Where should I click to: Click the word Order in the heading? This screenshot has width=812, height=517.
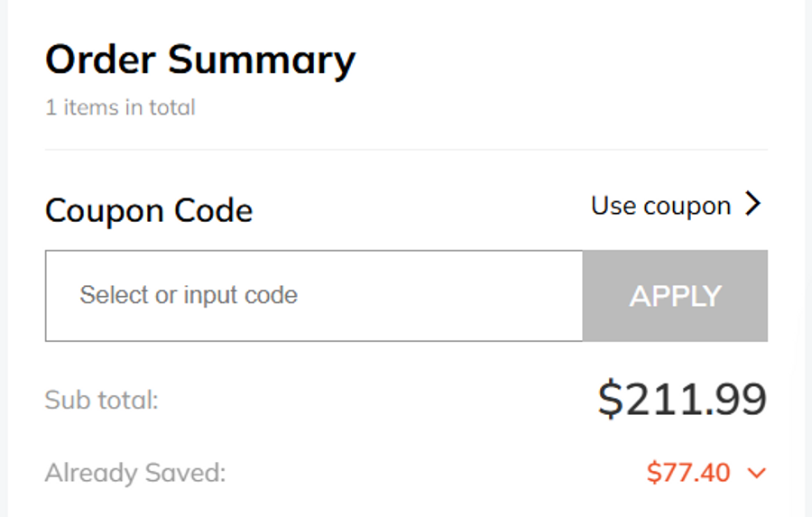click(x=101, y=60)
